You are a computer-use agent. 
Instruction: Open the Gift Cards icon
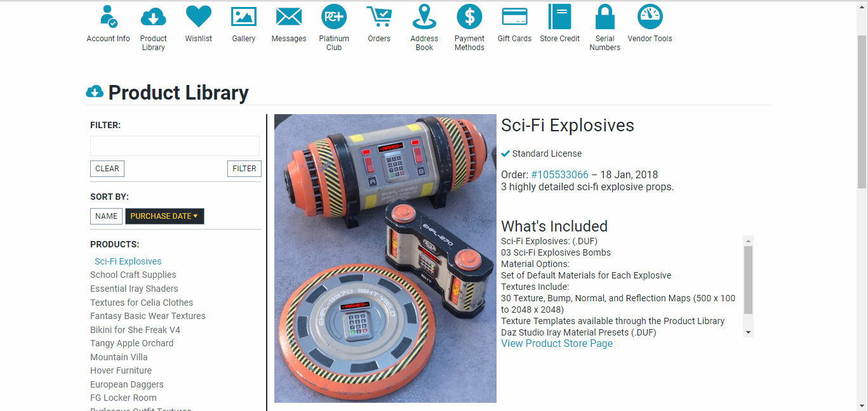pyautogui.click(x=514, y=16)
